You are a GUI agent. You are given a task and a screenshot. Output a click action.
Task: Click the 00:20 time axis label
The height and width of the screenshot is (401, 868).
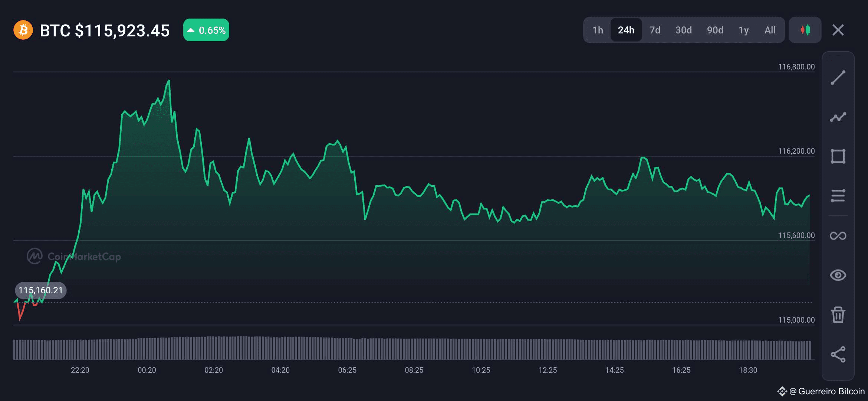[147, 370]
